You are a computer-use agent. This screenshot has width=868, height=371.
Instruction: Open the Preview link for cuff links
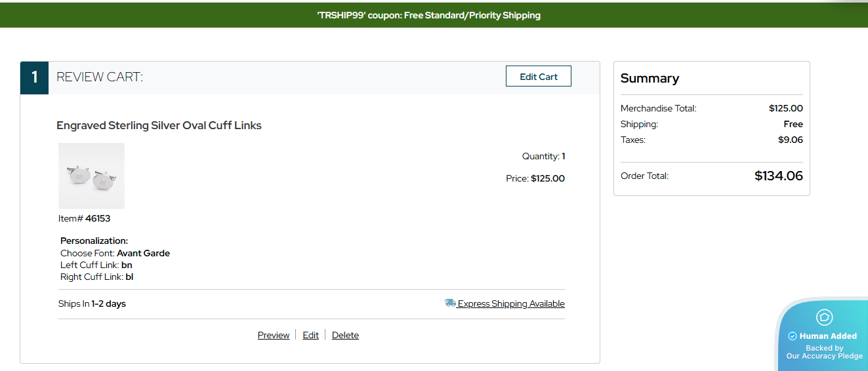(274, 335)
